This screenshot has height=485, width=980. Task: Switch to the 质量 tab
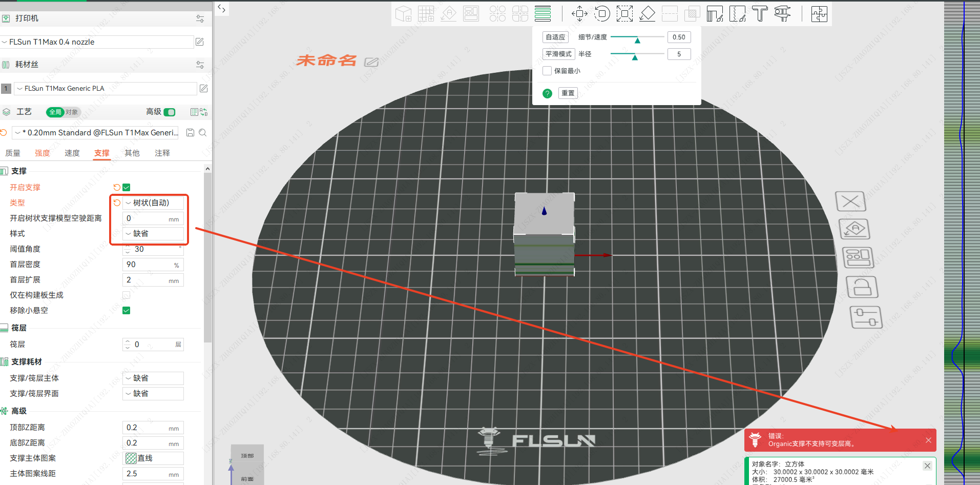coord(13,153)
